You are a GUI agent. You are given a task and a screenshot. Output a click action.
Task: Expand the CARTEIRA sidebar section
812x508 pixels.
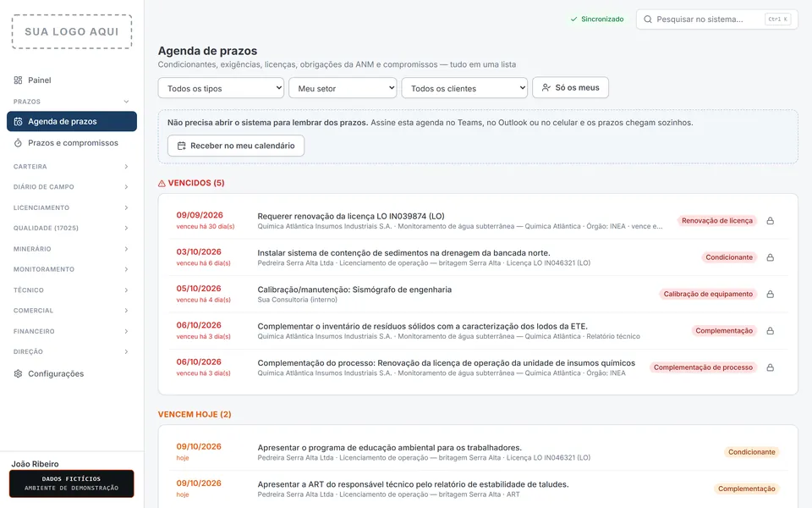(x=71, y=167)
